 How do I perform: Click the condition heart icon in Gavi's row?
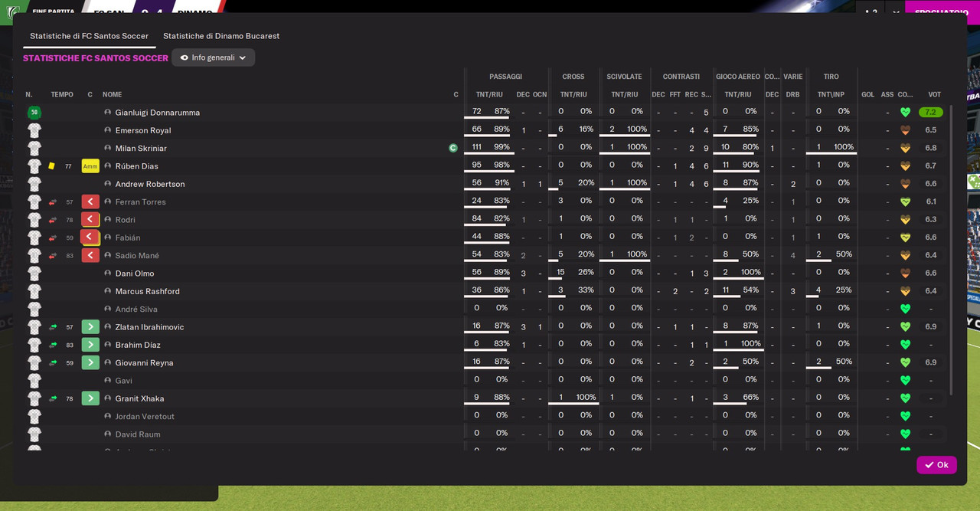tap(906, 381)
